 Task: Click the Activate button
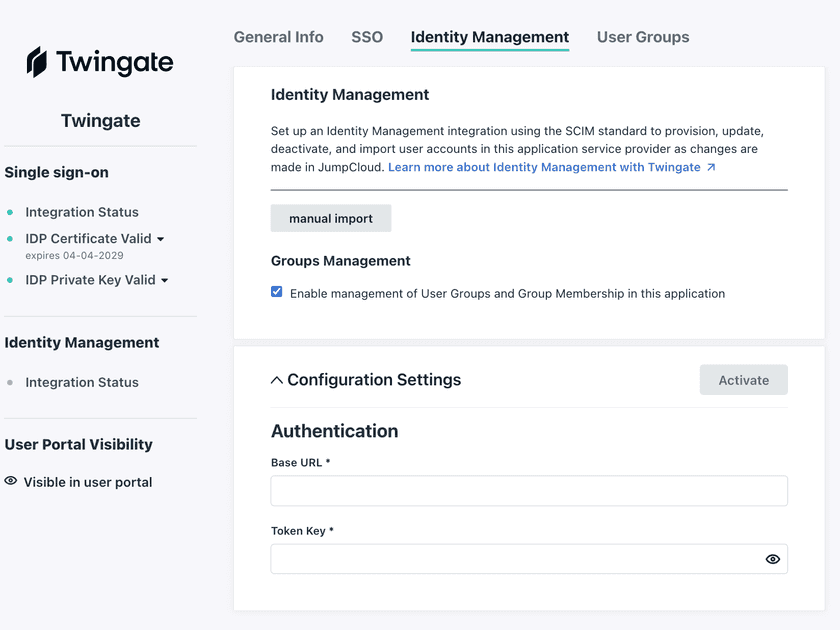point(743,380)
